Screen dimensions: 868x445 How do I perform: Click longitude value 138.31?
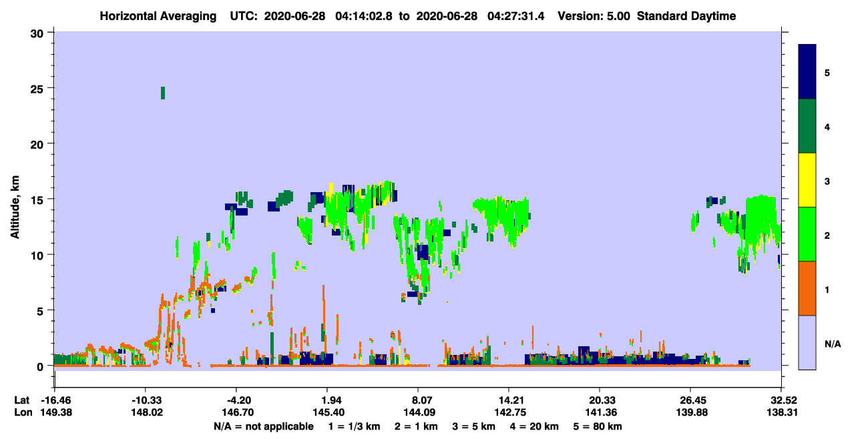tap(781, 412)
